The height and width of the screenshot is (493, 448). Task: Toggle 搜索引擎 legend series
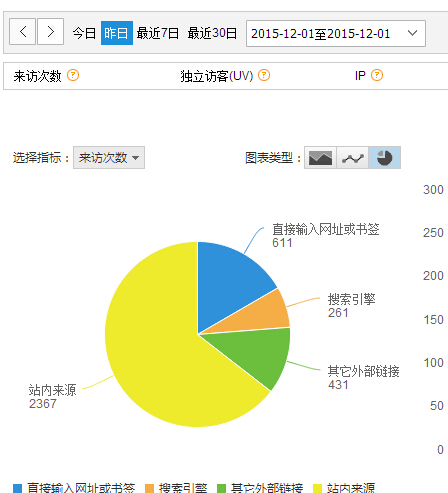(176, 488)
